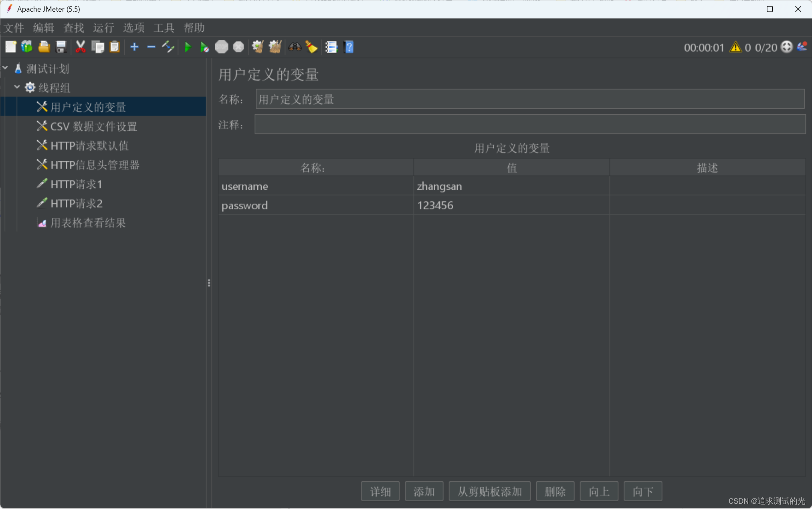Click the 123456 value cell

tap(511, 205)
